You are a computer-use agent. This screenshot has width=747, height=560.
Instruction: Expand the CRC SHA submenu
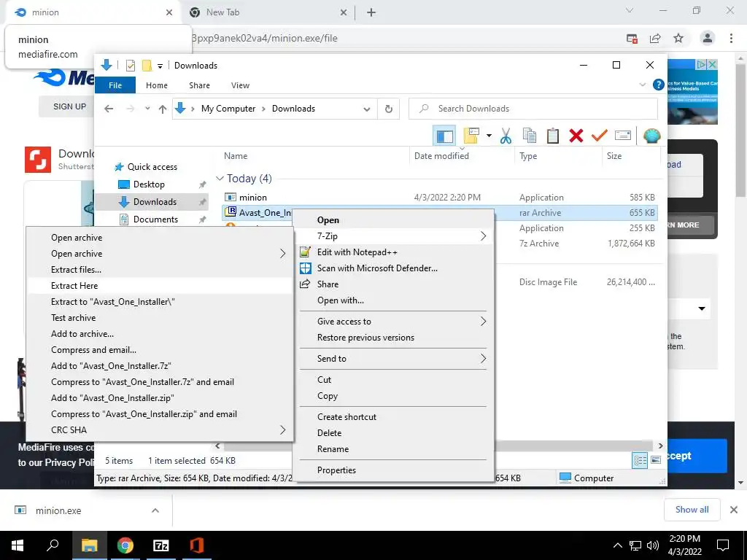[x=160, y=430]
